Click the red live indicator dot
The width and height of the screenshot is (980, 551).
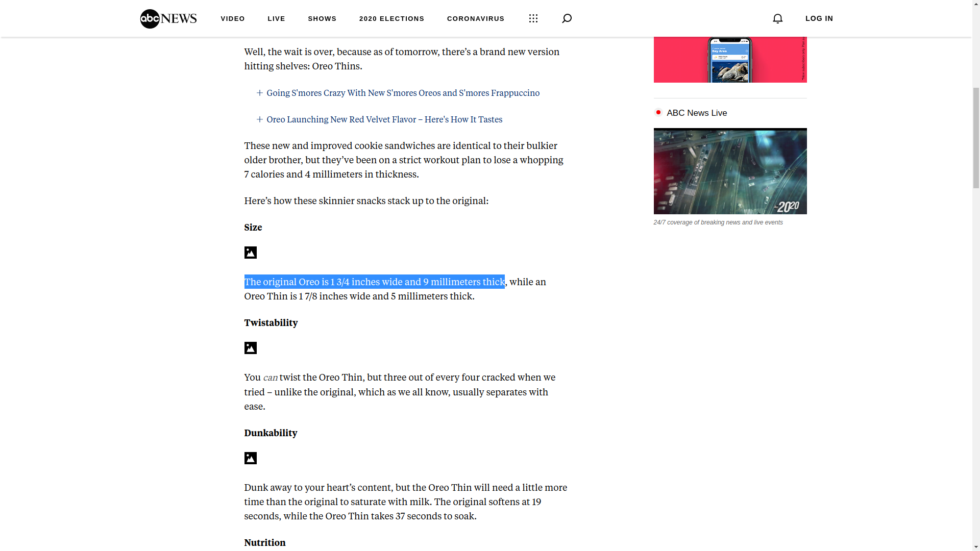[x=658, y=112]
